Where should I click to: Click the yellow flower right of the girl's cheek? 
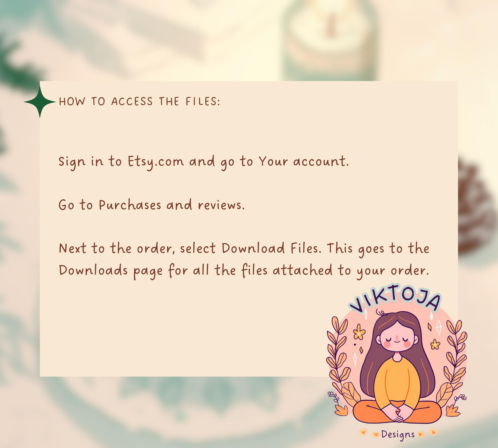(435, 344)
